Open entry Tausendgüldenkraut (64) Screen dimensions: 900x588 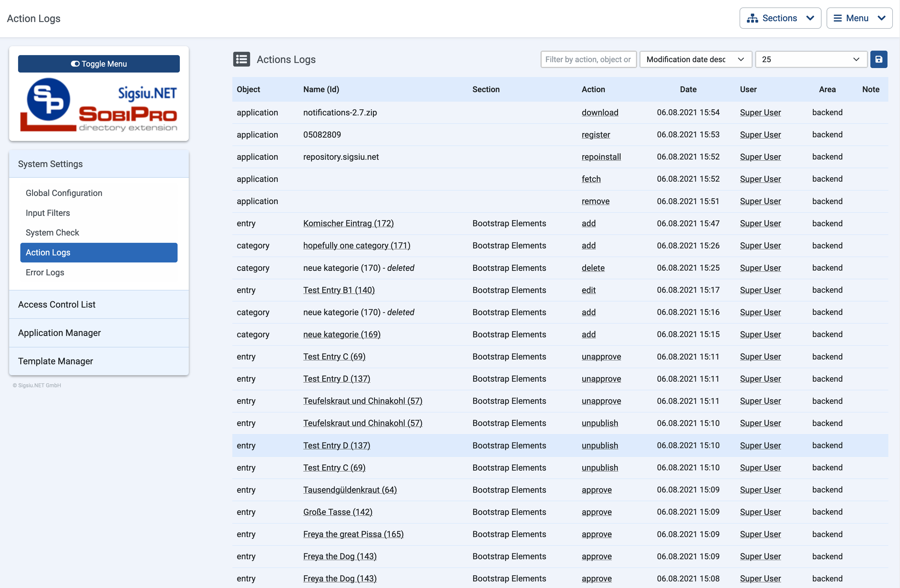(350, 490)
